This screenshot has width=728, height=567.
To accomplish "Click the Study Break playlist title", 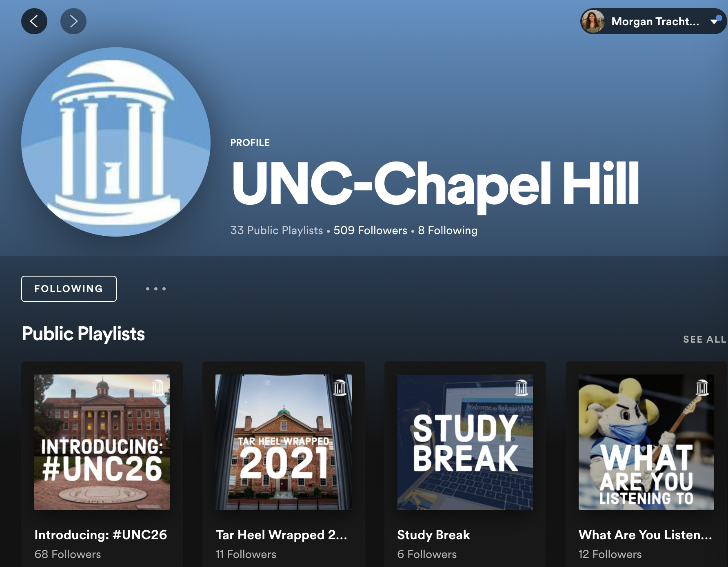I will point(433,535).
